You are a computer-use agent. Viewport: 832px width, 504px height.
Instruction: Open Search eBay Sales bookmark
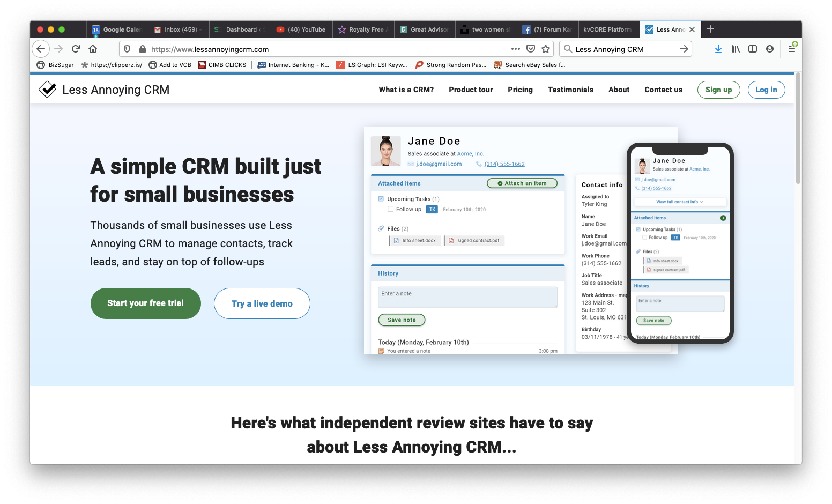(x=530, y=65)
